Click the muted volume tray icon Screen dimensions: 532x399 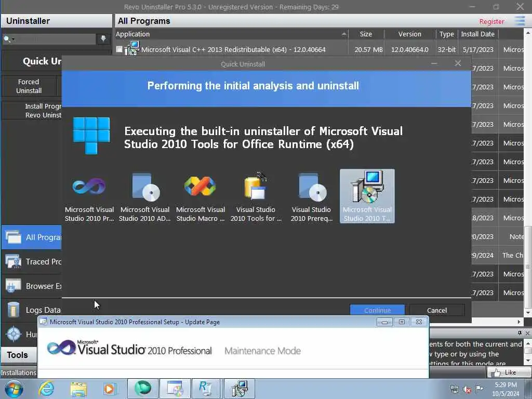tap(467, 390)
